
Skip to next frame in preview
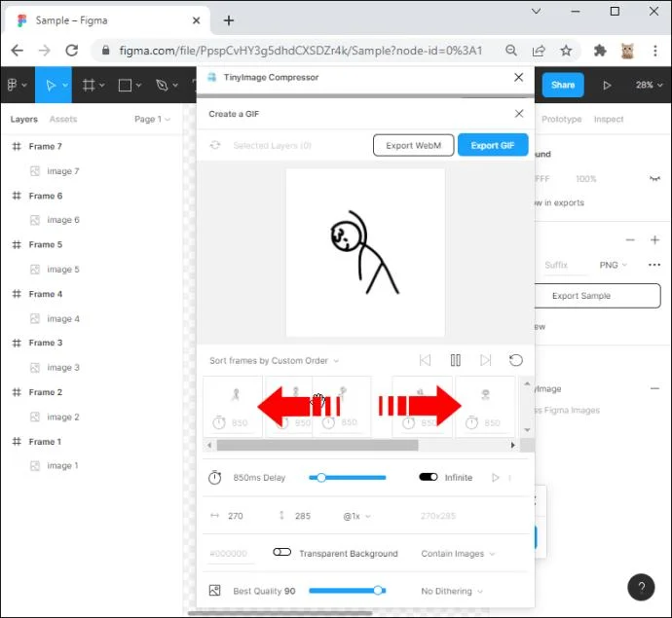coord(486,360)
